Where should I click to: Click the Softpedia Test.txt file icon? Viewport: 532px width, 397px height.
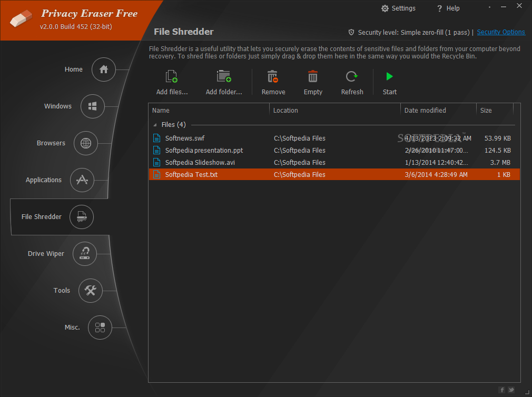(157, 175)
